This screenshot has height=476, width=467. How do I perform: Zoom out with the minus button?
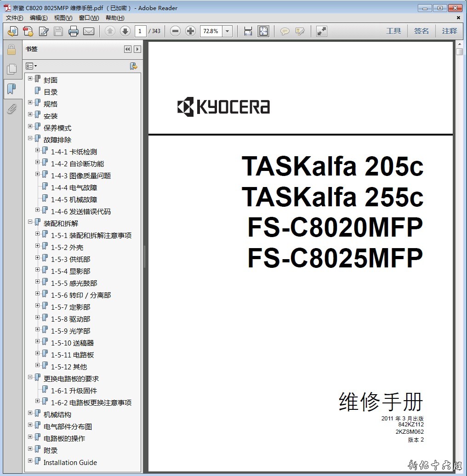(175, 31)
